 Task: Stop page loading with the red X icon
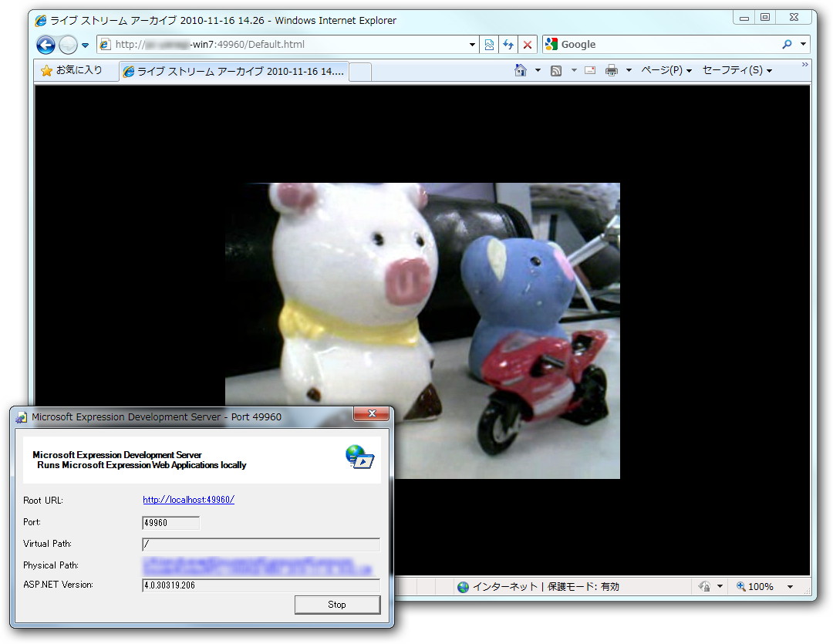coord(527,46)
